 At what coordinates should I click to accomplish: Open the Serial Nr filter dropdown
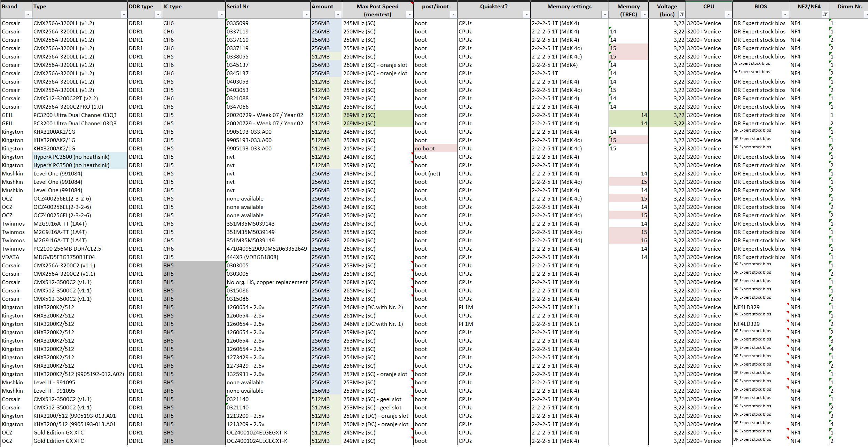(x=306, y=15)
